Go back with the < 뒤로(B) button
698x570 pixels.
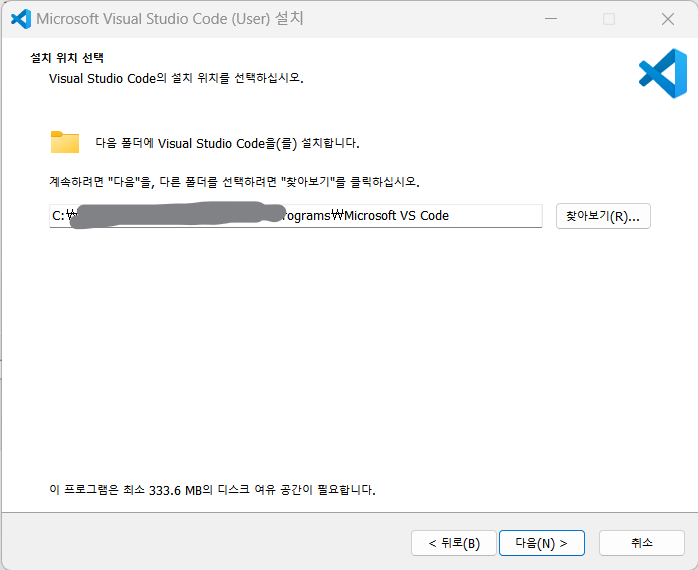click(454, 543)
